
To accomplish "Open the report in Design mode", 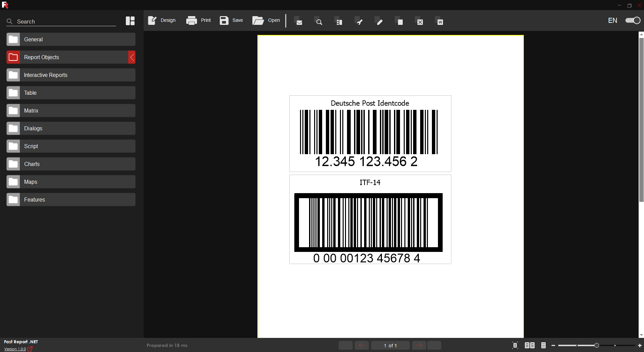I will pos(162,20).
